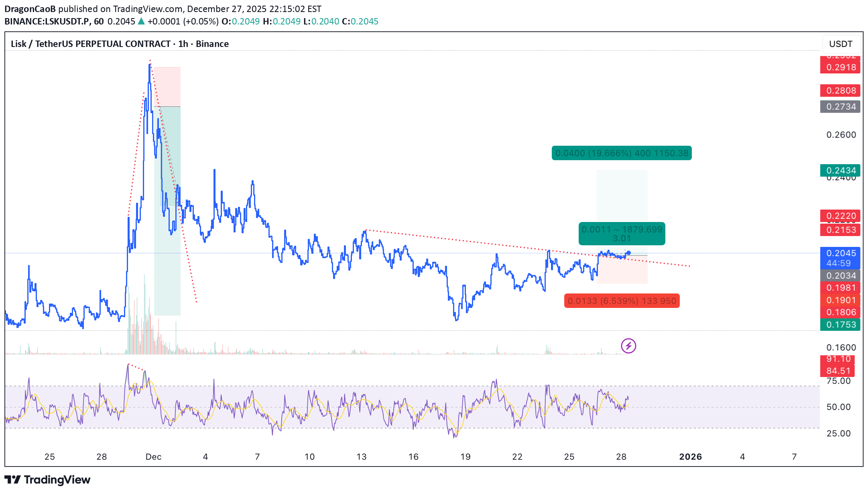Screen dimensions: 868x493
Task: Select the green 0.2434 price tag
Action: click(x=840, y=171)
